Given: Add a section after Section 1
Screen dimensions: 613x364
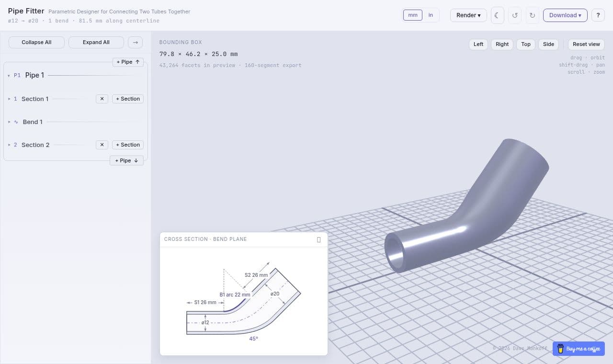Looking at the screenshot, I should [x=128, y=99].
